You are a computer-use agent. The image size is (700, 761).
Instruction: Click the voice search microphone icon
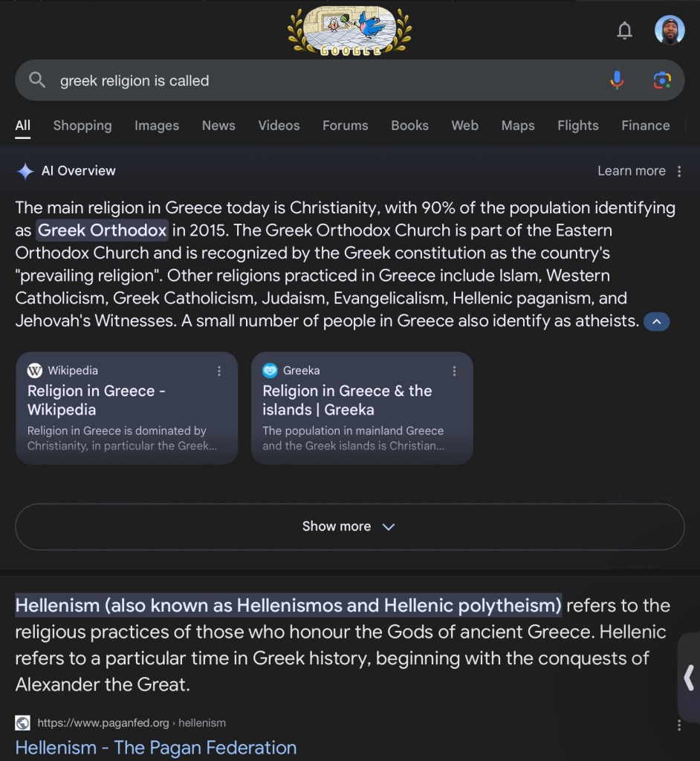617,80
